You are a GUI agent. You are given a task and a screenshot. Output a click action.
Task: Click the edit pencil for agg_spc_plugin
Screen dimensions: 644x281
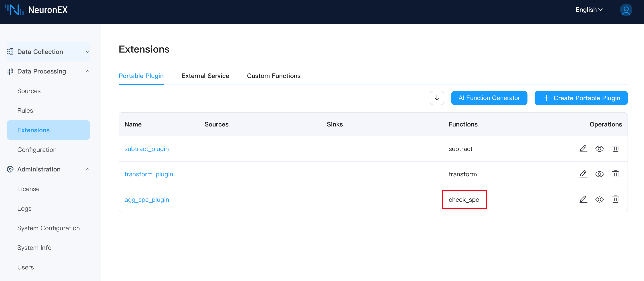(x=583, y=200)
